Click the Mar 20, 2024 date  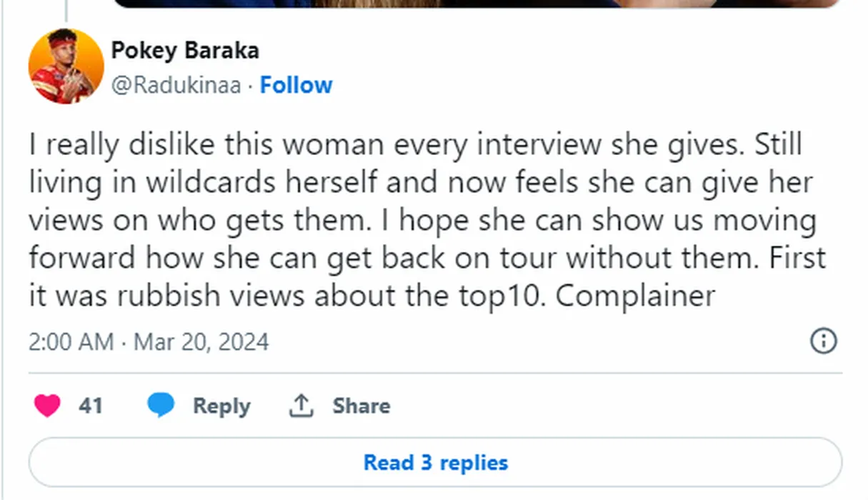201,341
